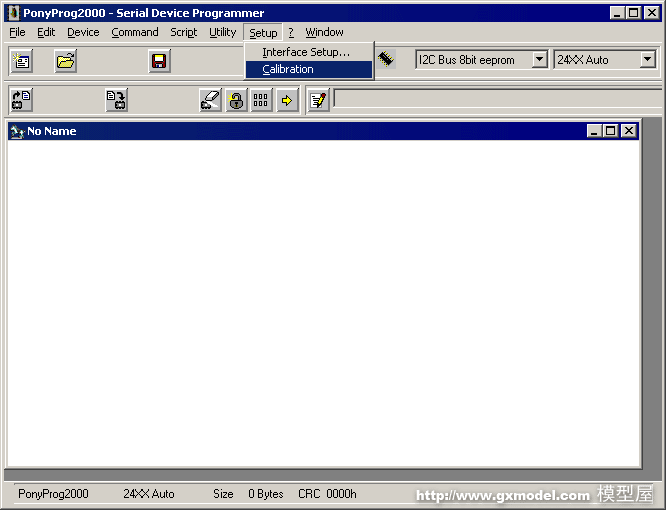The width and height of the screenshot is (666, 510).
Task: Maximize the No Name child window
Action: coord(611,131)
